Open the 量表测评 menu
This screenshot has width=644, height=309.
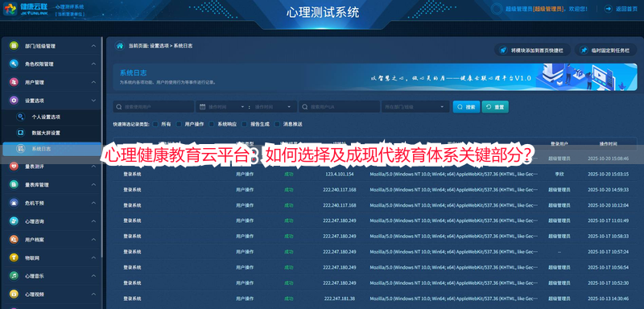52,167
